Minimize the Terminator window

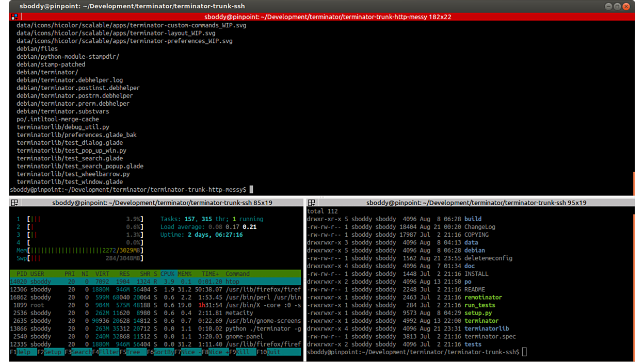pyautogui.click(x=608, y=6)
